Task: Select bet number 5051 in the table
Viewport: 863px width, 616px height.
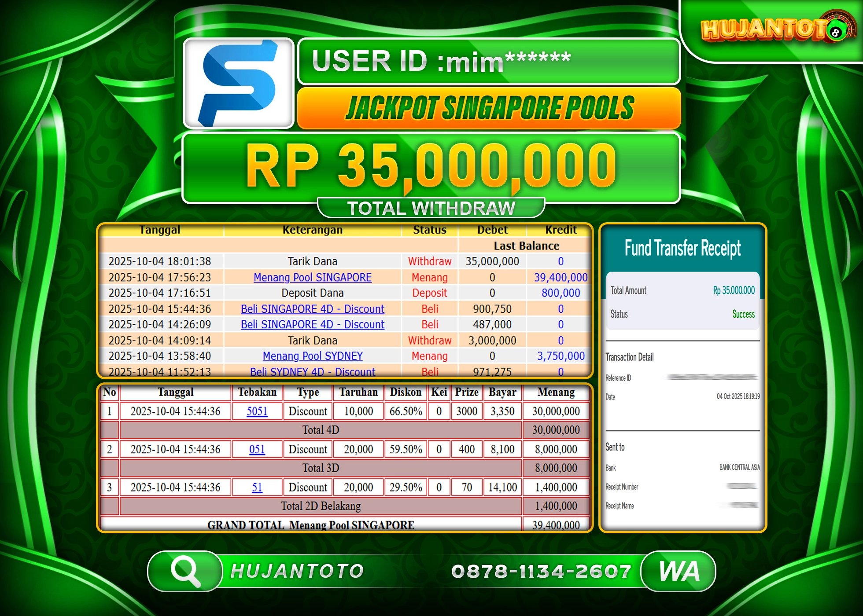Action: 257,411
